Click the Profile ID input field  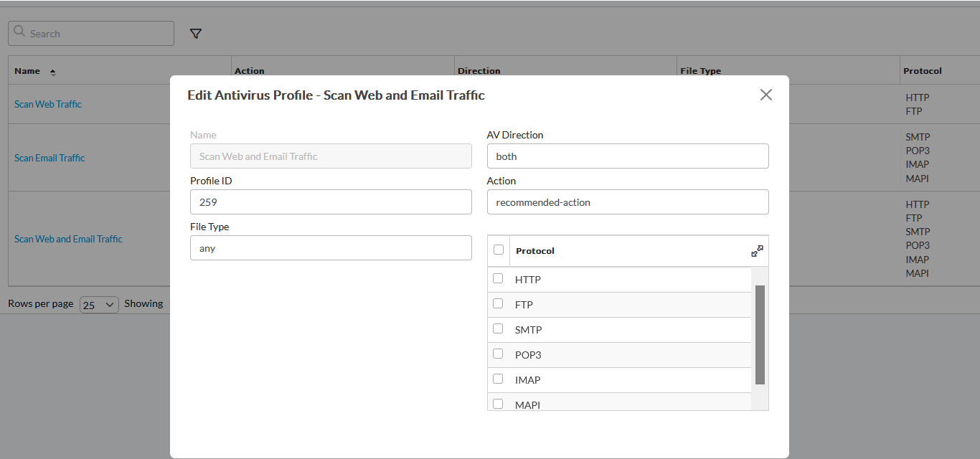[x=331, y=202]
